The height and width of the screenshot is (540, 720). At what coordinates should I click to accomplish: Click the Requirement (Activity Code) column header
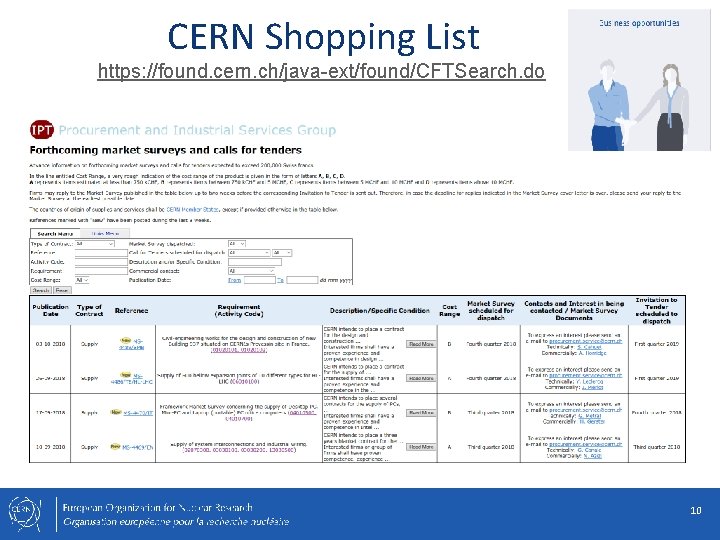239,310
